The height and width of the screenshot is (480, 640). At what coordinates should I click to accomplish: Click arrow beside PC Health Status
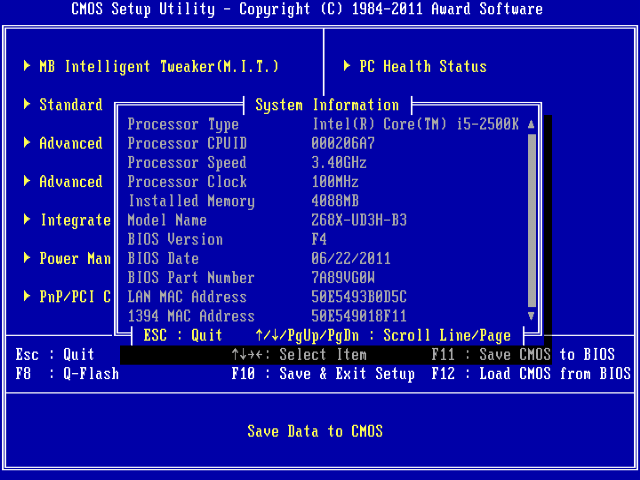point(347,66)
